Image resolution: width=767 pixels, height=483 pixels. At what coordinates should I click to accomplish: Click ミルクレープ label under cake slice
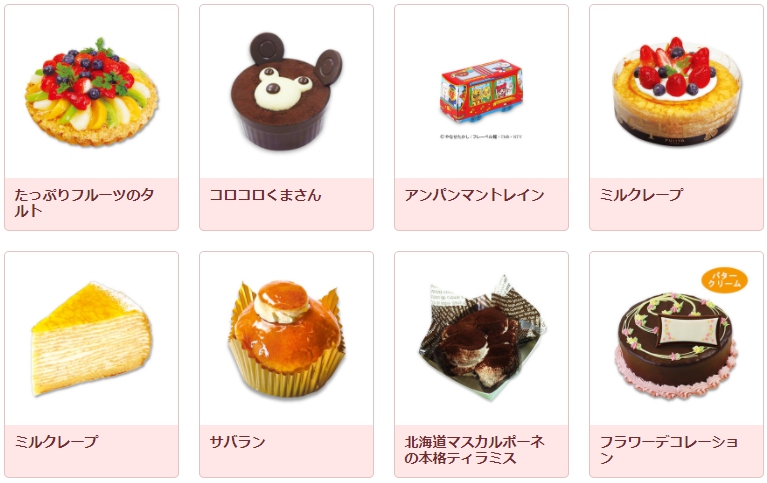pyautogui.click(x=56, y=442)
